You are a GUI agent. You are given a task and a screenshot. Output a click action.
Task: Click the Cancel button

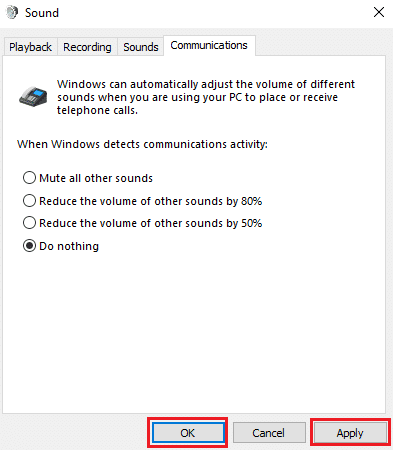[x=269, y=433]
